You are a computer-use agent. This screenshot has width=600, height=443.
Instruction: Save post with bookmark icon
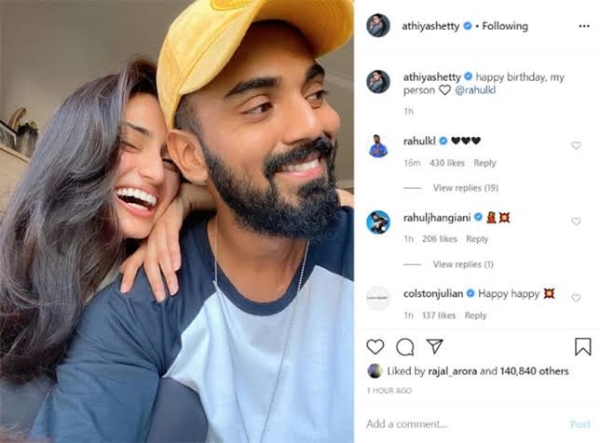583,347
